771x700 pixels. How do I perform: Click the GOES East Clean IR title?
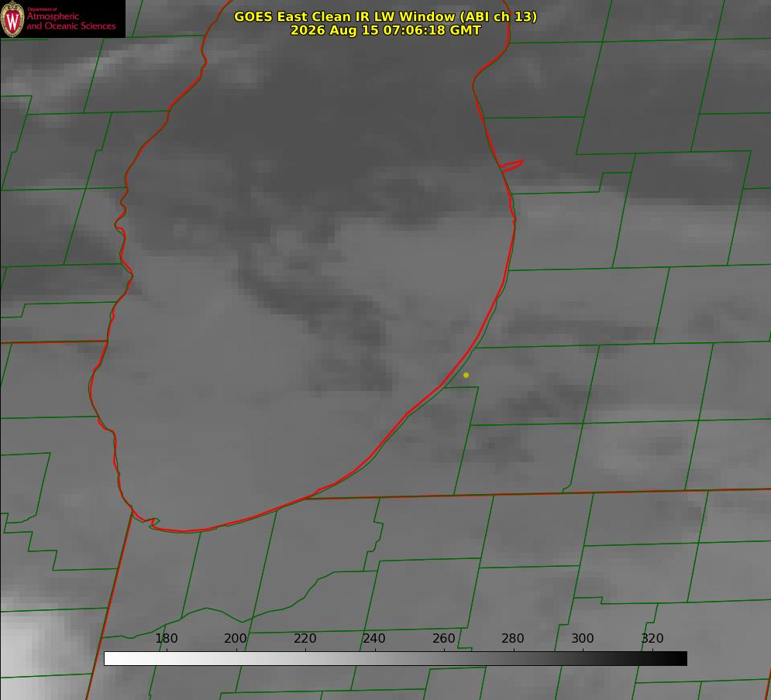click(386, 16)
